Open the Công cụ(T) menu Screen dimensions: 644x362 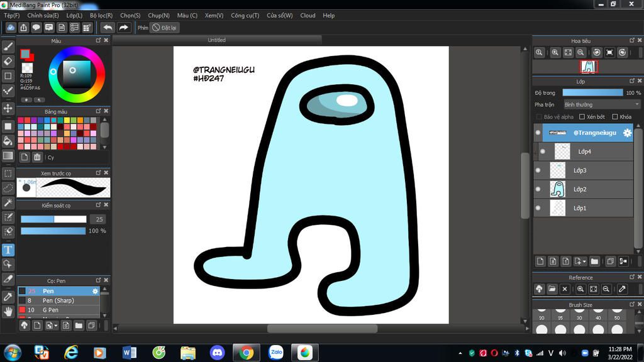click(x=245, y=16)
